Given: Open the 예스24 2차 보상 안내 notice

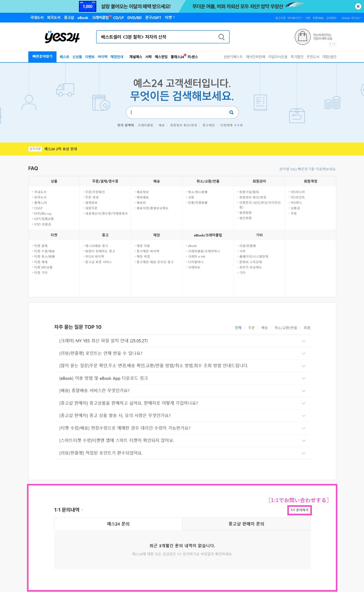Looking at the screenshot, I should tap(61, 149).
